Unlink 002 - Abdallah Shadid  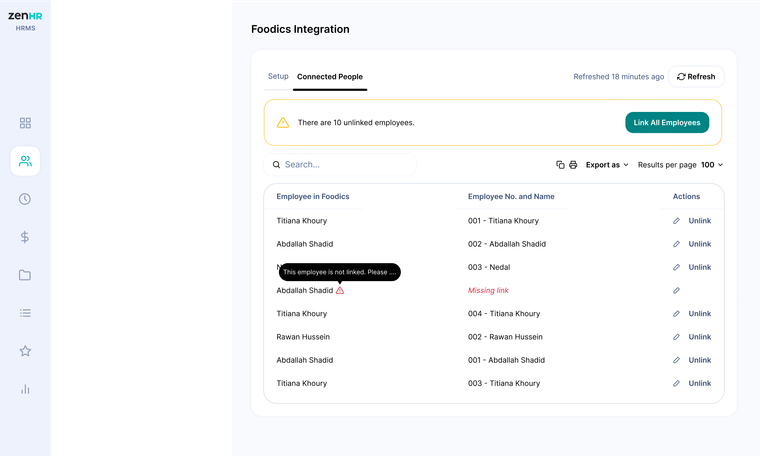point(699,244)
